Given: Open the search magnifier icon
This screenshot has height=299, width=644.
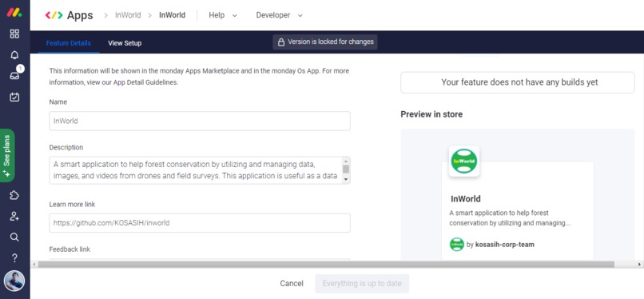Looking at the screenshot, I should pos(14,237).
